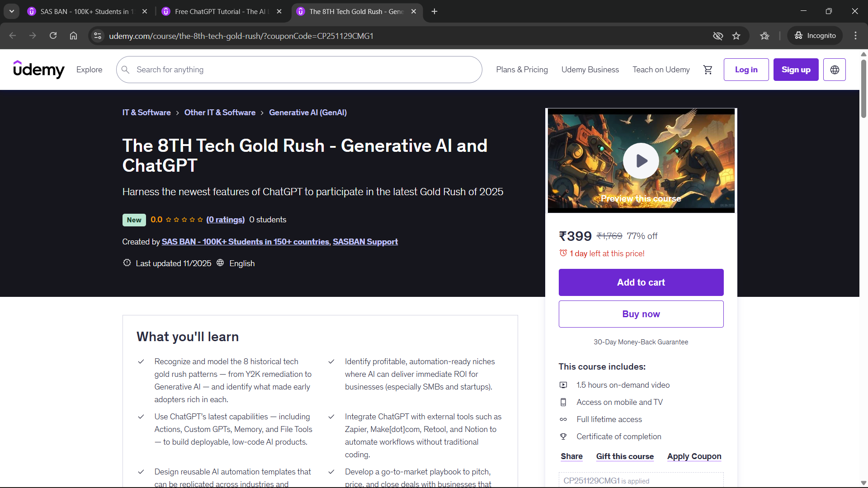This screenshot has width=868, height=488.
Task: Click the view site information icon
Action: (x=98, y=36)
